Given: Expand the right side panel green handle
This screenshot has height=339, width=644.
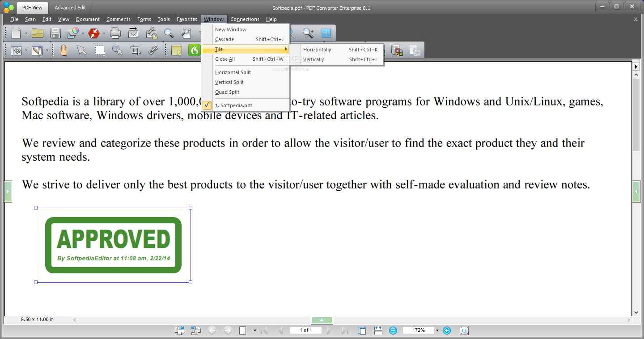Looking at the screenshot, I should click(x=636, y=192).
